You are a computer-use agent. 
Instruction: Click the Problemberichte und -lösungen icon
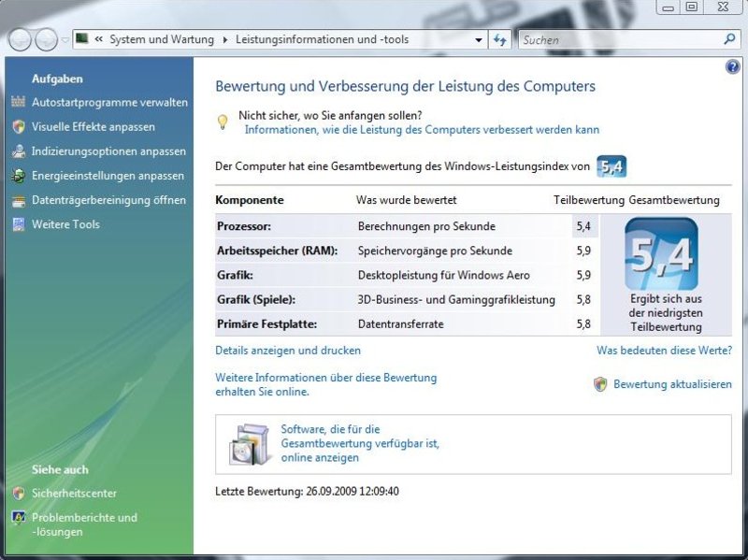(18, 517)
